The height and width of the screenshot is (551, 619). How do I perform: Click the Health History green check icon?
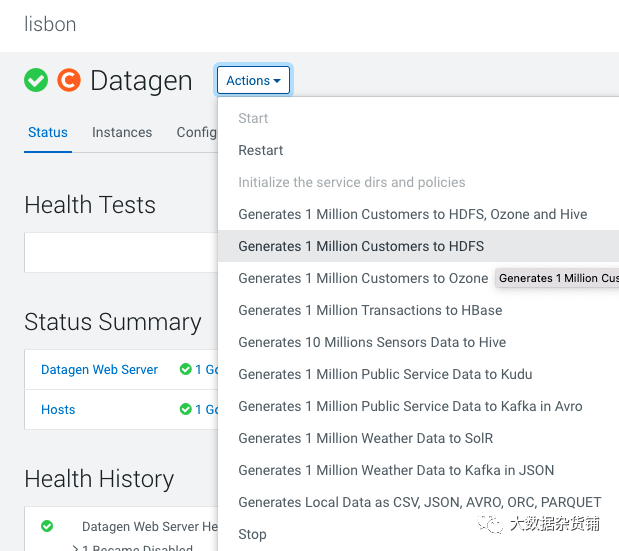(x=47, y=526)
